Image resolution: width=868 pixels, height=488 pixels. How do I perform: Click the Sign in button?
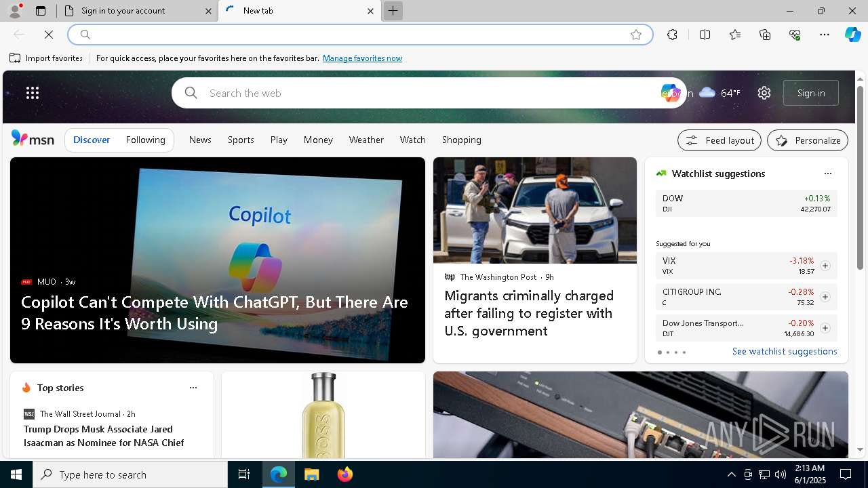pos(811,93)
